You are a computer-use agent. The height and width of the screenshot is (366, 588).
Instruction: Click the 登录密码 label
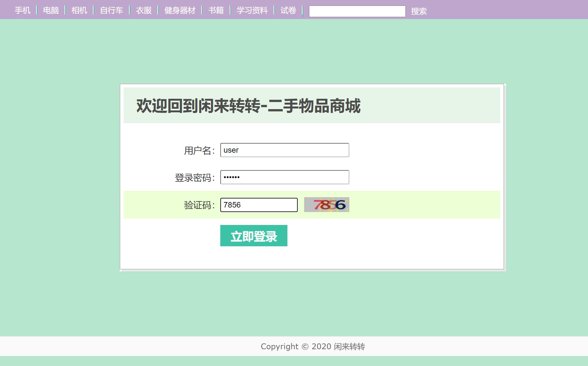tap(195, 178)
